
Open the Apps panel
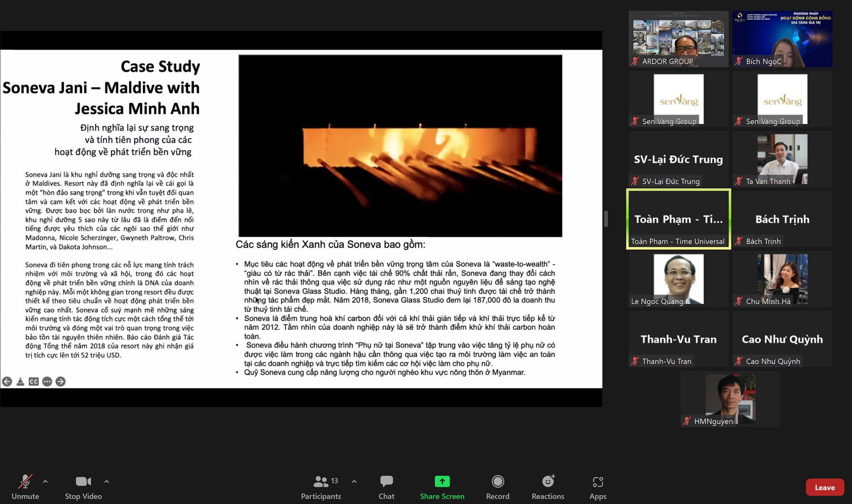[598, 487]
